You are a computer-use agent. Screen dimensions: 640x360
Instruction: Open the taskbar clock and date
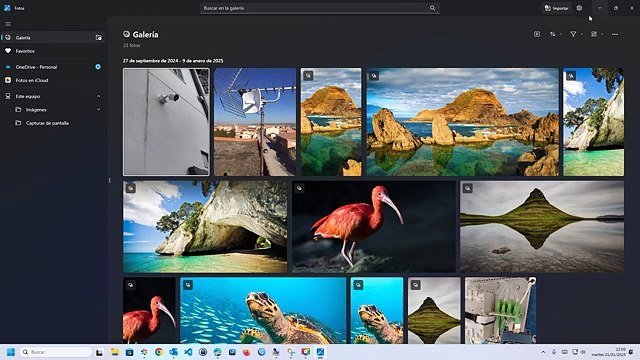(609, 352)
